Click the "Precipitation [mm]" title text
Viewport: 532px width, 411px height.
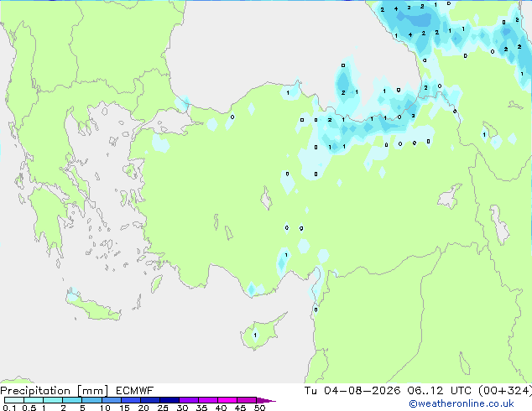55,391
